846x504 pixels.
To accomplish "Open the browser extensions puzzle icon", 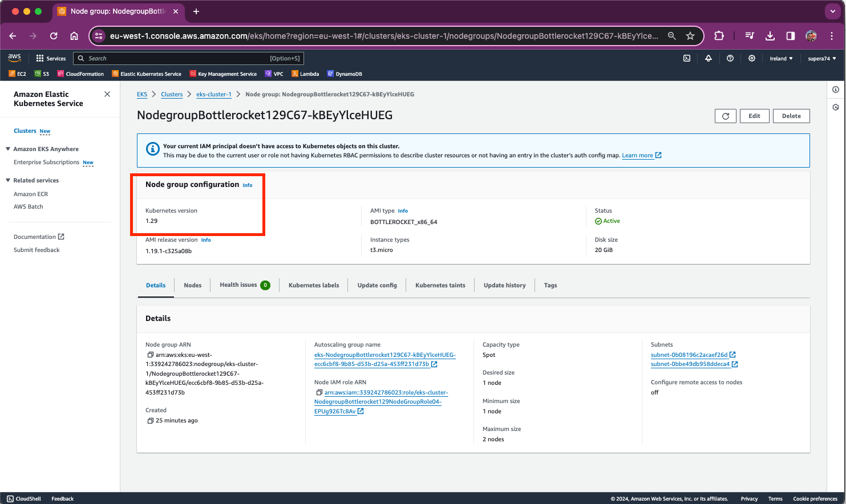I will (x=719, y=36).
